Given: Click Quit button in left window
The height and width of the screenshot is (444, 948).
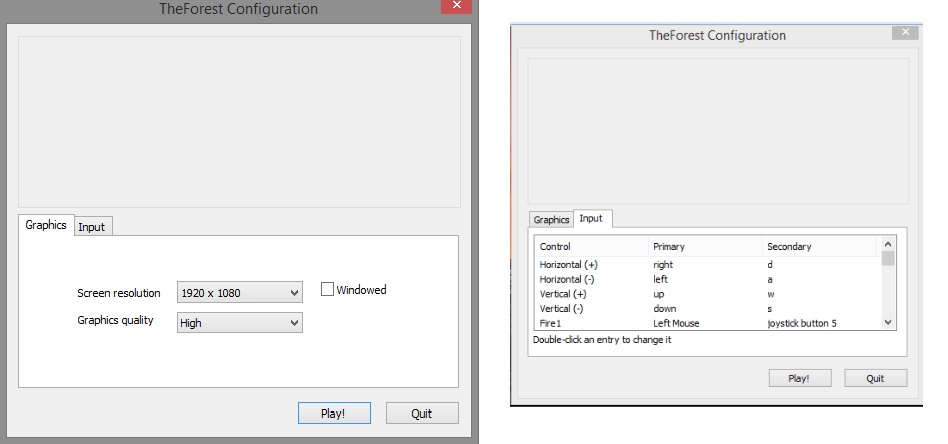Looking at the screenshot, I should pyautogui.click(x=422, y=413).
